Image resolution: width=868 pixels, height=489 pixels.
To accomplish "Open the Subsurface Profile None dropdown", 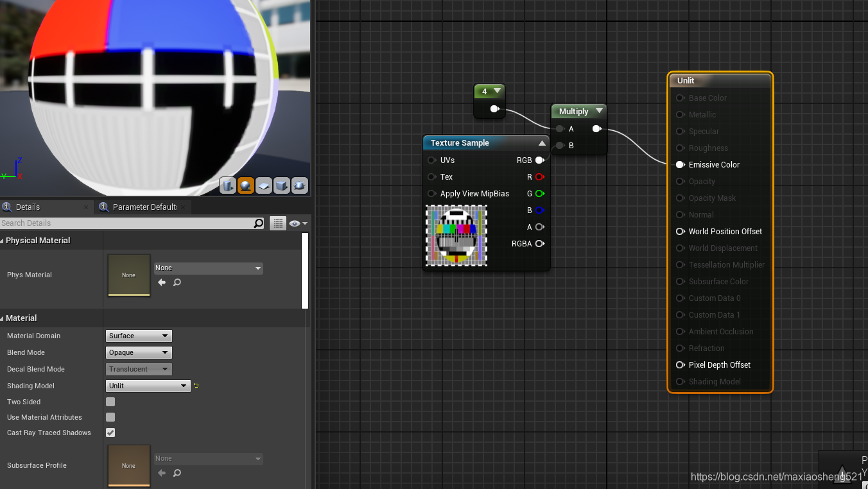I will coord(209,459).
